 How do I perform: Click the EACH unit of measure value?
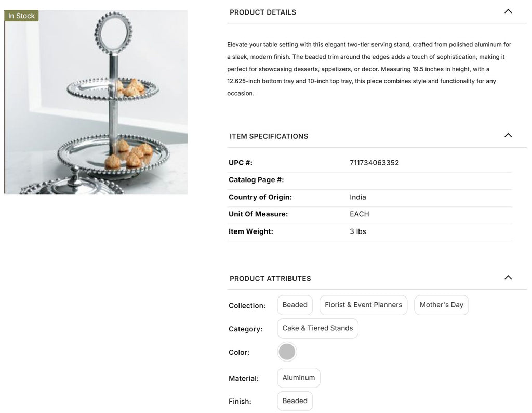point(359,214)
